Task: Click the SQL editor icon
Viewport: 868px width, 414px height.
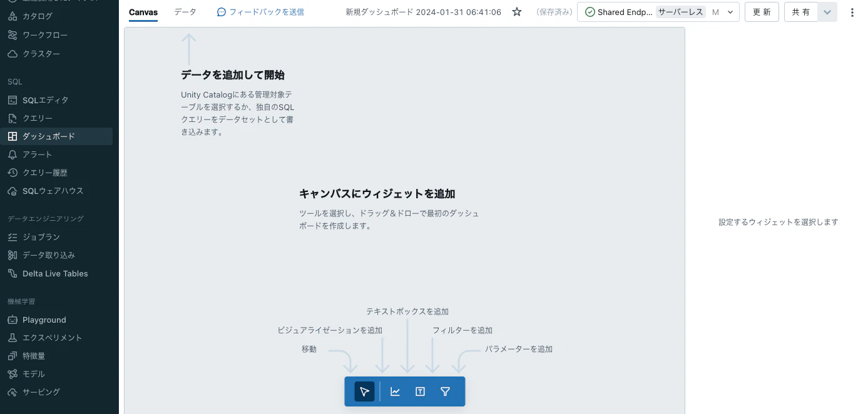Action: tap(13, 100)
